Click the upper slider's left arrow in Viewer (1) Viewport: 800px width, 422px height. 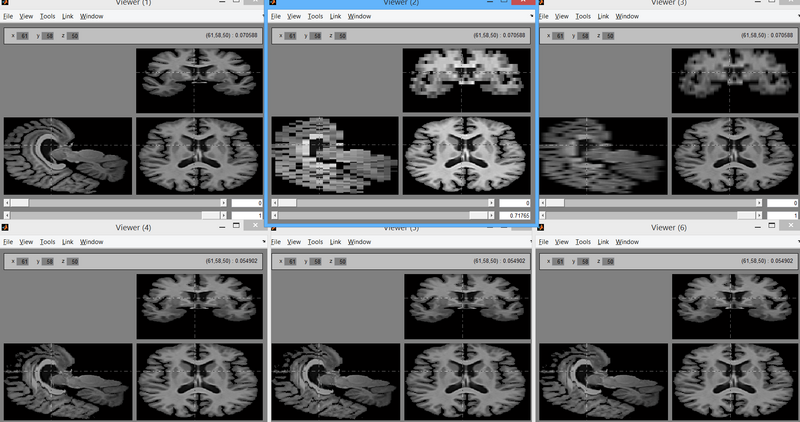coord(8,203)
